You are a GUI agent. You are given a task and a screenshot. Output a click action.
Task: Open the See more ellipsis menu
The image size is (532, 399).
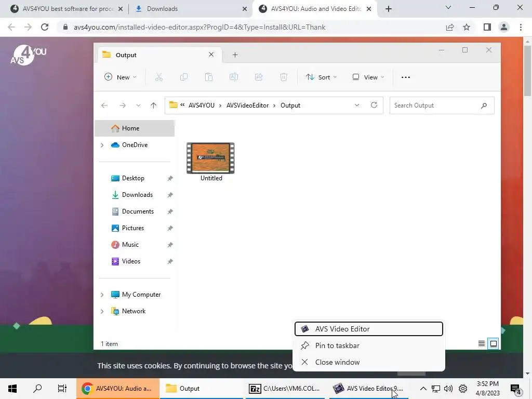pyautogui.click(x=405, y=77)
